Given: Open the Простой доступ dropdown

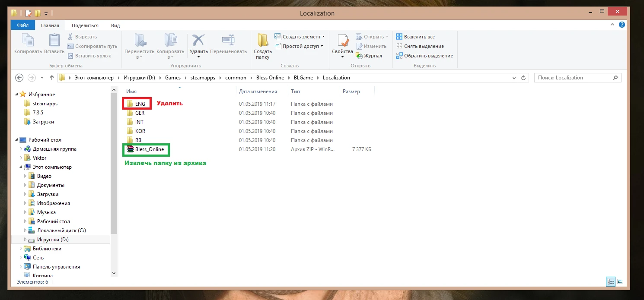Looking at the screenshot, I should (299, 46).
